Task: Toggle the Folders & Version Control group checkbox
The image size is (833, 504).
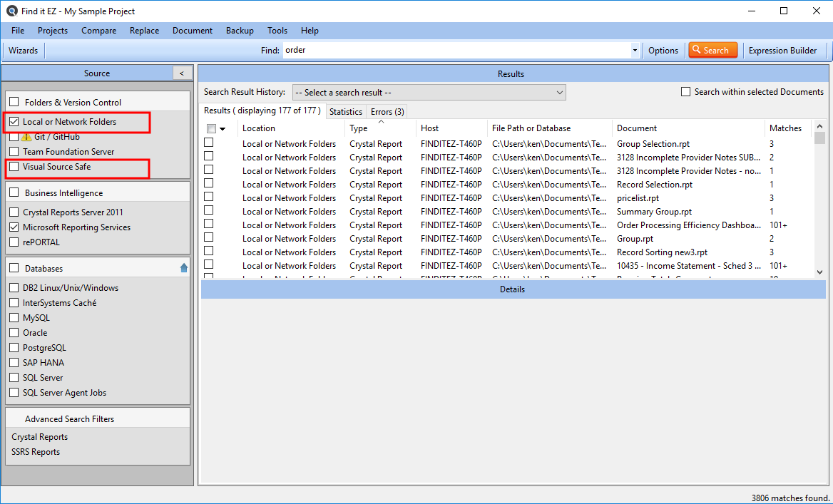Action: [14, 102]
